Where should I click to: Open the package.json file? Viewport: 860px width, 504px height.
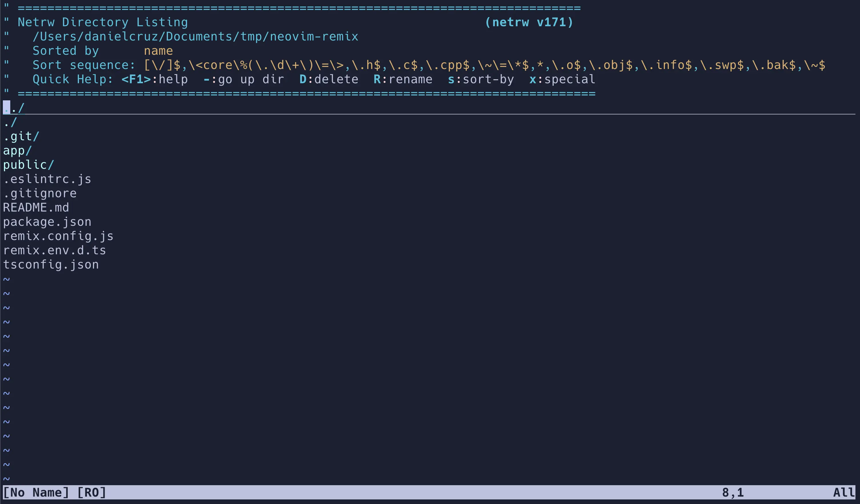(47, 221)
